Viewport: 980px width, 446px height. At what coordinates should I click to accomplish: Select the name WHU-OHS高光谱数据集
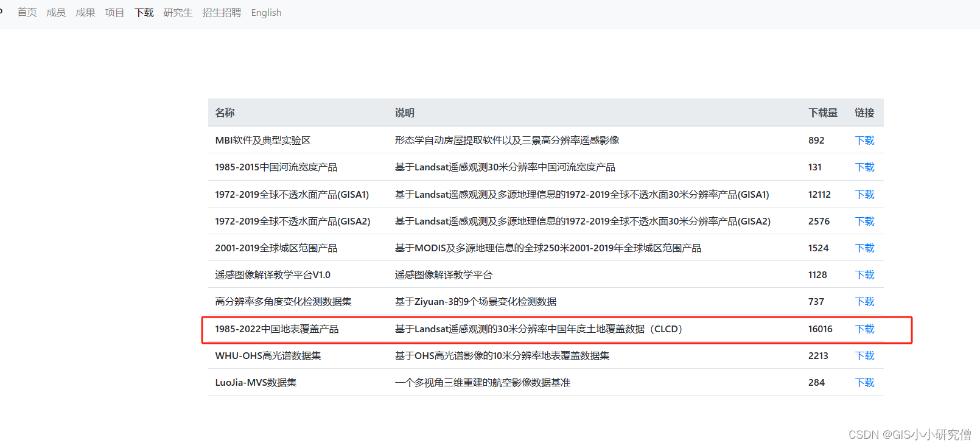[x=268, y=356]
